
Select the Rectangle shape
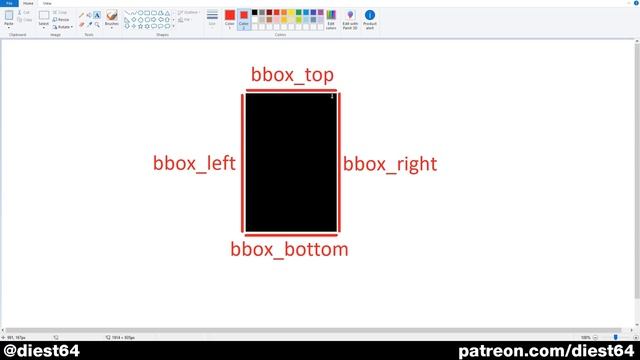[x=147, y=13]
